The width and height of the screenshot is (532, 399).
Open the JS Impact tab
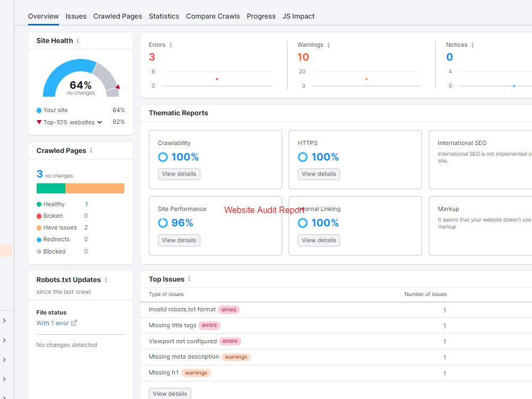[298, 16]
